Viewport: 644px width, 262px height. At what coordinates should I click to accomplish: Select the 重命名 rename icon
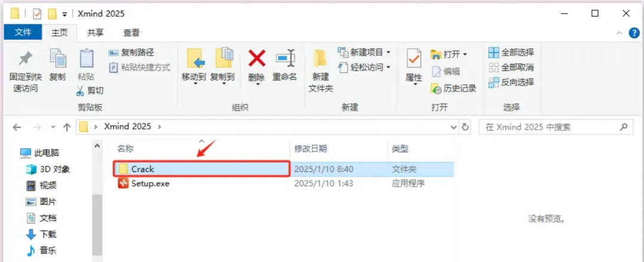click(285, 58)
